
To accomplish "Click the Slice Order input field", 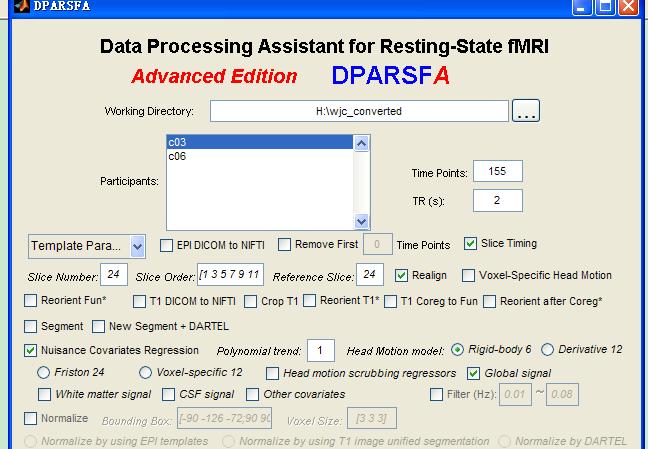I will click(230, 275).
